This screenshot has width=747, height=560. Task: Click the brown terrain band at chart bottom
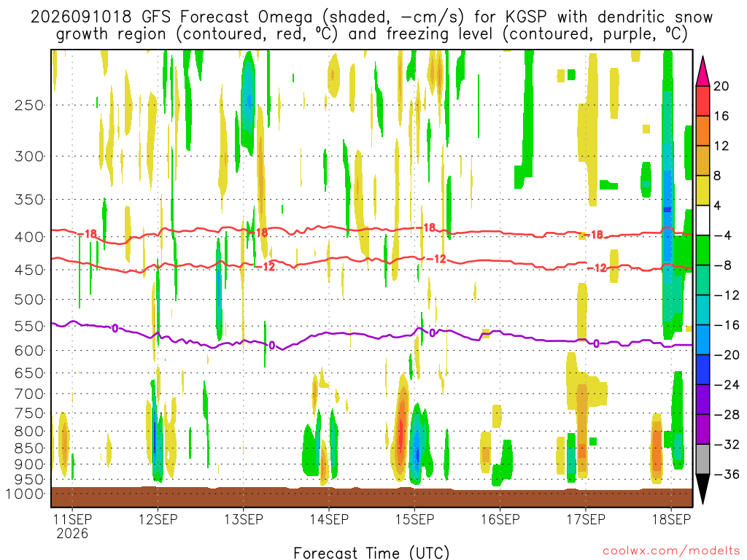pos(371,497)
